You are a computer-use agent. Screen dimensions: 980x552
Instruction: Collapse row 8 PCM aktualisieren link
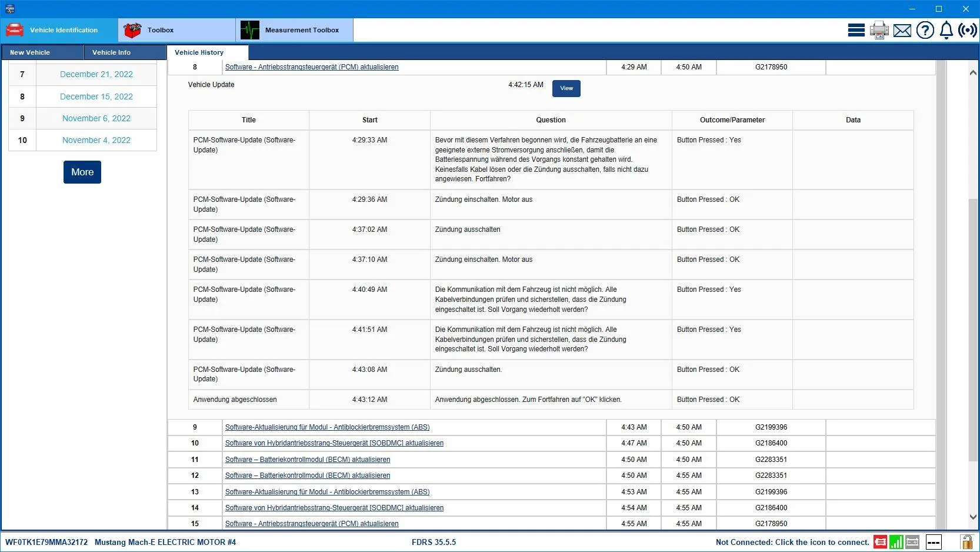click(312, 67)
